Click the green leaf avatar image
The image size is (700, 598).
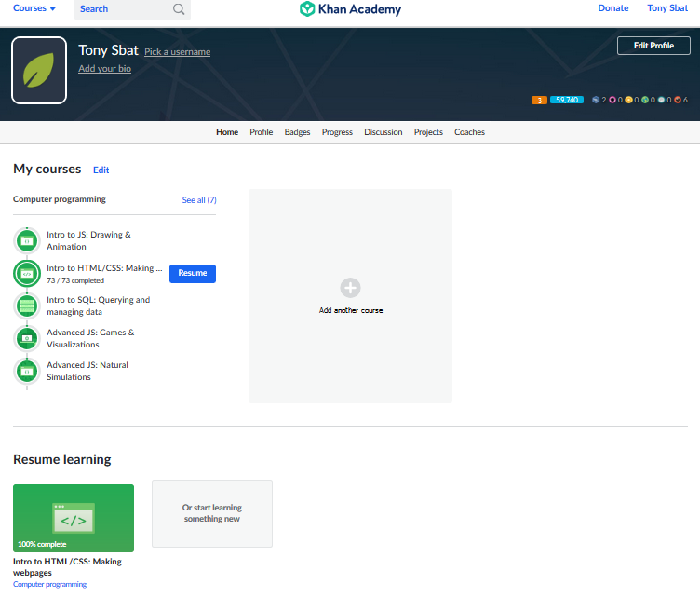point(39,70)
